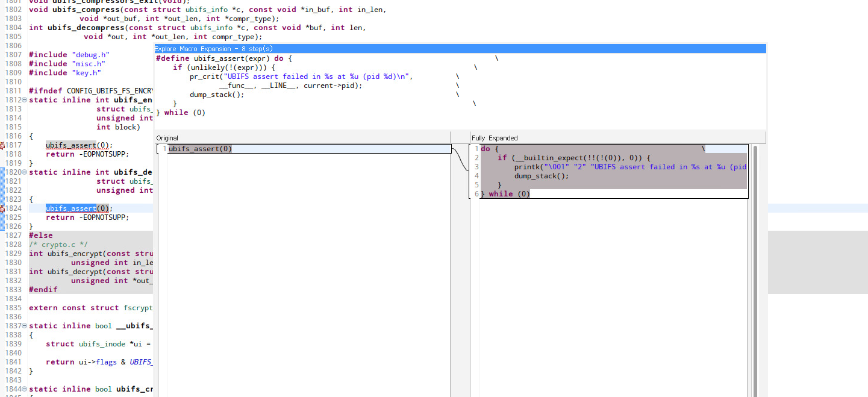Click the #include "debug.h" line
This screenshot has width=868, height=397.
pyautogui.click(x=69, y=55)
